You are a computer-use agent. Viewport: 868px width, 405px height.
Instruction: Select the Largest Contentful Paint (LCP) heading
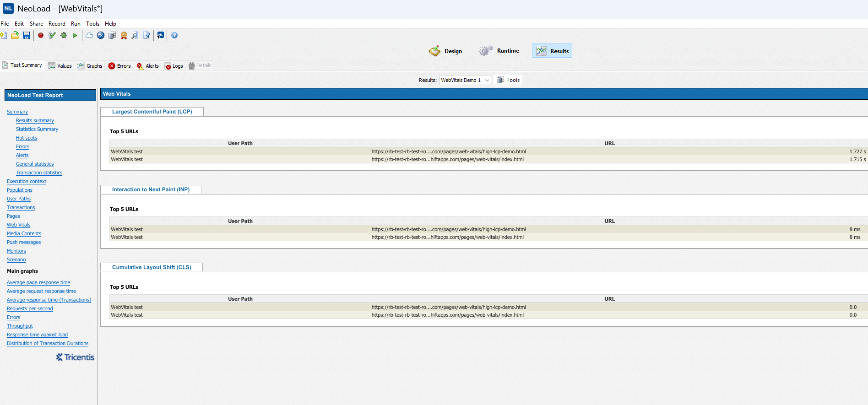(x=152, y=112)
